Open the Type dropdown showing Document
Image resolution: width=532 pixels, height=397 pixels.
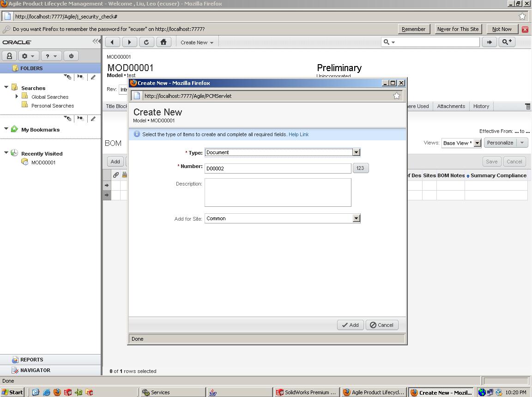point(282,152)
